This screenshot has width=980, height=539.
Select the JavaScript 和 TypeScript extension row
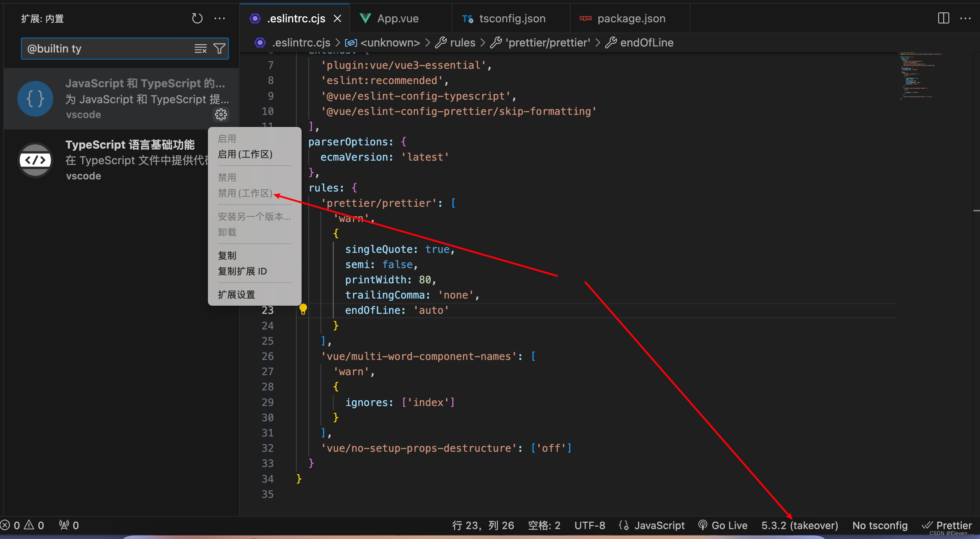click(x=121, y=99)
